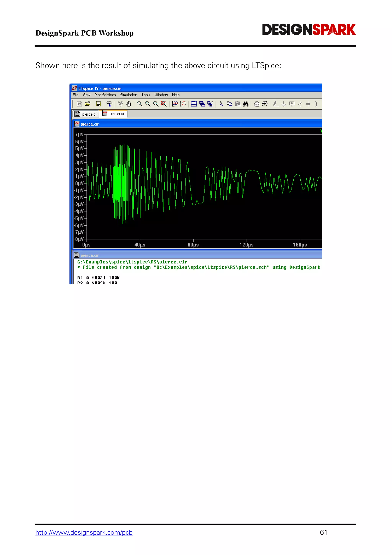Click the pierce.cir plot window title bar
Screen dimensions: 392x555
pos(197,124)
